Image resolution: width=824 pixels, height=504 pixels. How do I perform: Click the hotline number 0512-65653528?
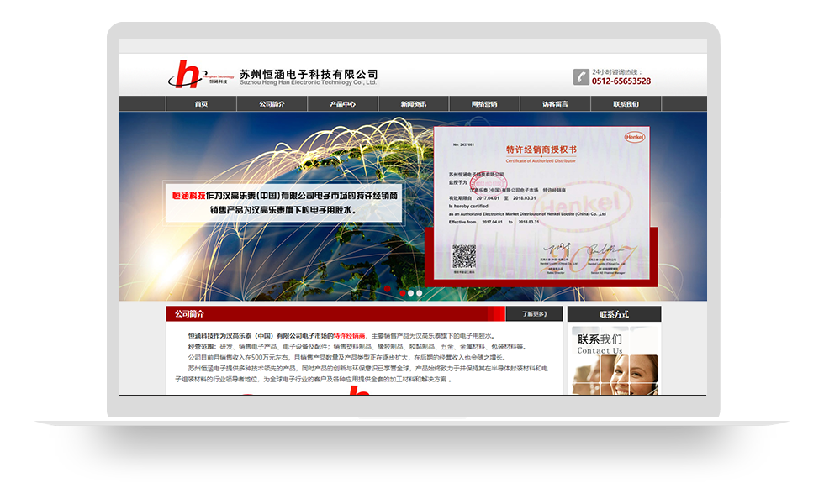pyautogui.click(x=621, y=81)
